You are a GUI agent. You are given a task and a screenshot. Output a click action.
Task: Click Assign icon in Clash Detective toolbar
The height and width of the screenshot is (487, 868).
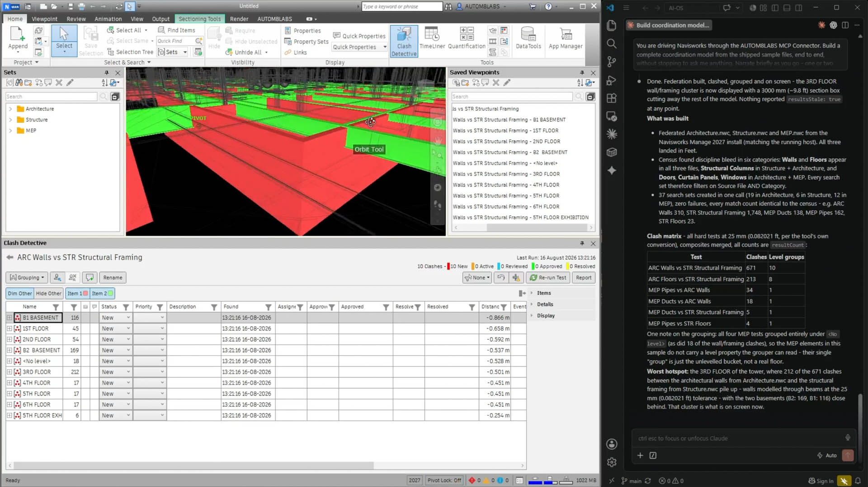(x=57, y=278)
